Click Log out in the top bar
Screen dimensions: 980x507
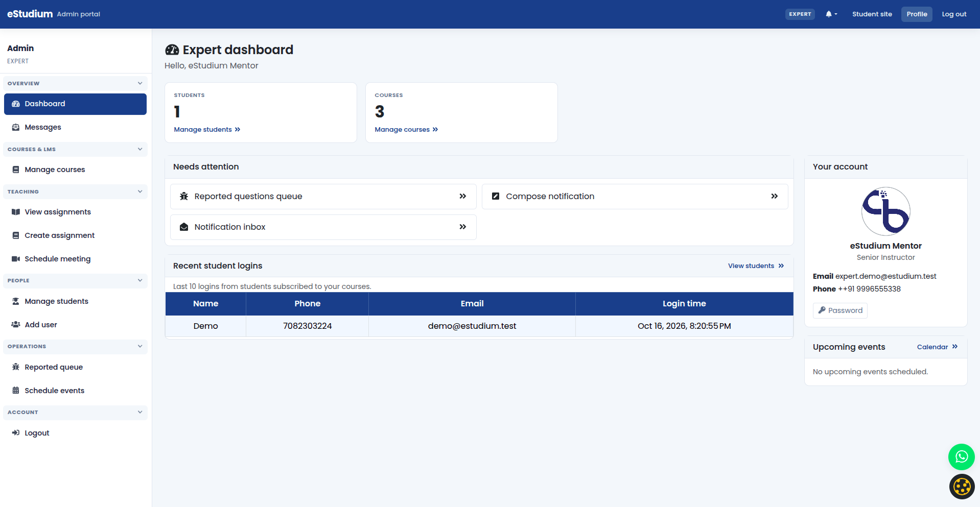tap(954, 14)
